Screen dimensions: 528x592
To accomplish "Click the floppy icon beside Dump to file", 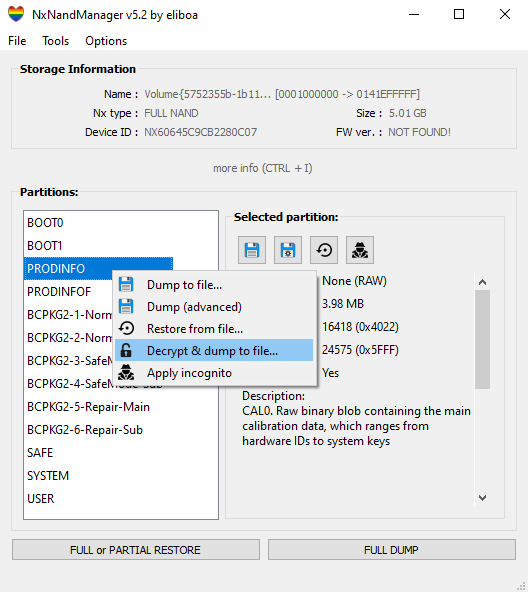I will (x=126, y=284).
